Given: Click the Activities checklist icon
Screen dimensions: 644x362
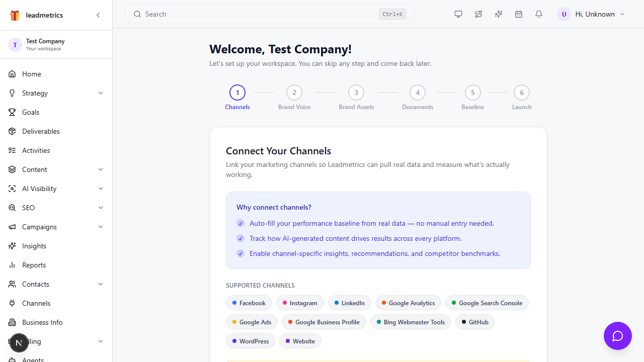Looking at the screenshot, I should coord(12,150).
